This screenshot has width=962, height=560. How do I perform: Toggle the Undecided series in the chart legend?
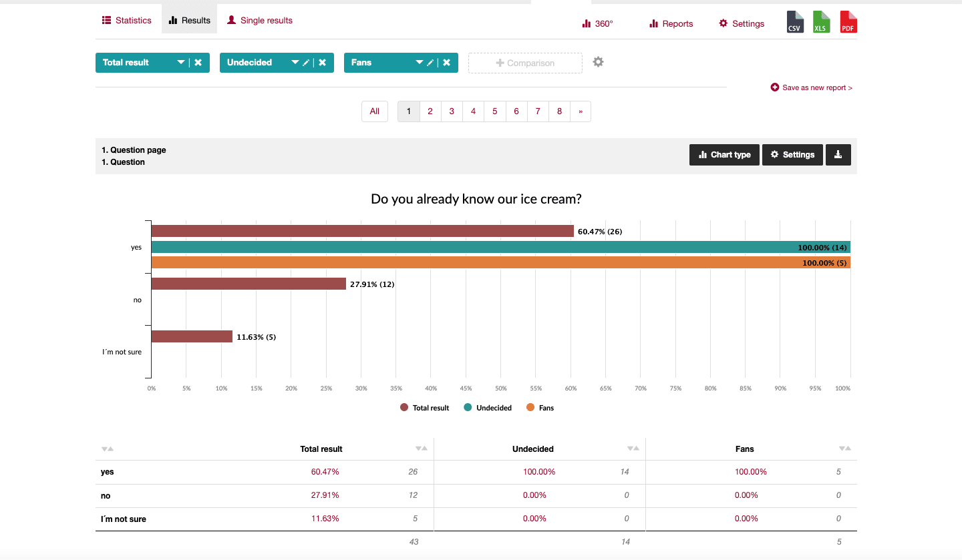click(488, 407)
